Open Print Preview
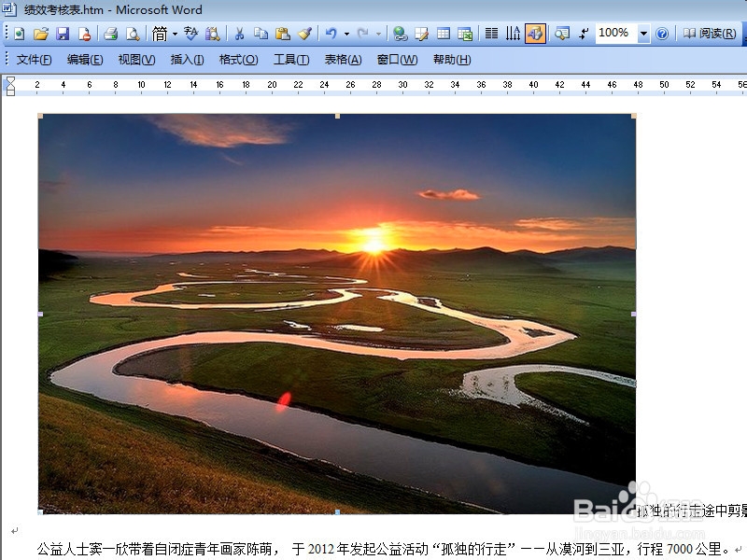This screenshot has width=747, height=560. [133, 34]
